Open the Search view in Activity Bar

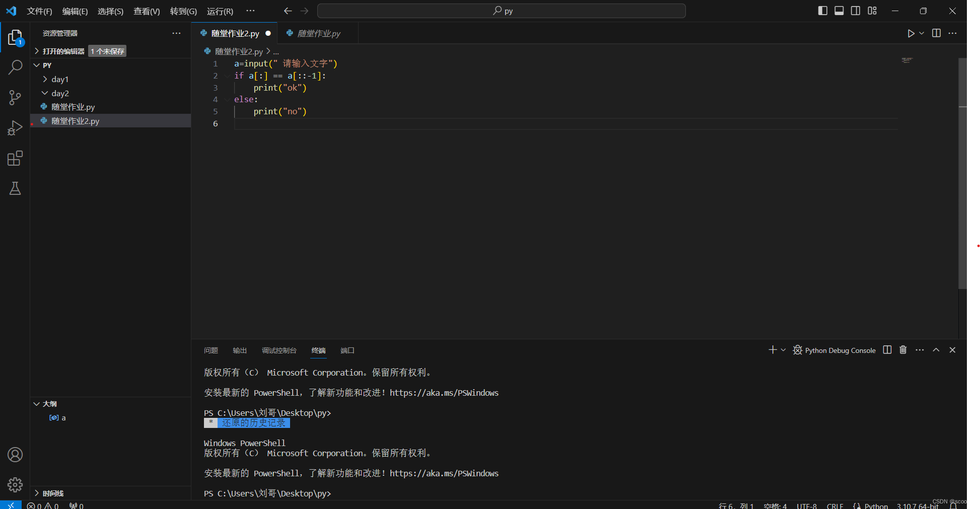tap(15, 67)
